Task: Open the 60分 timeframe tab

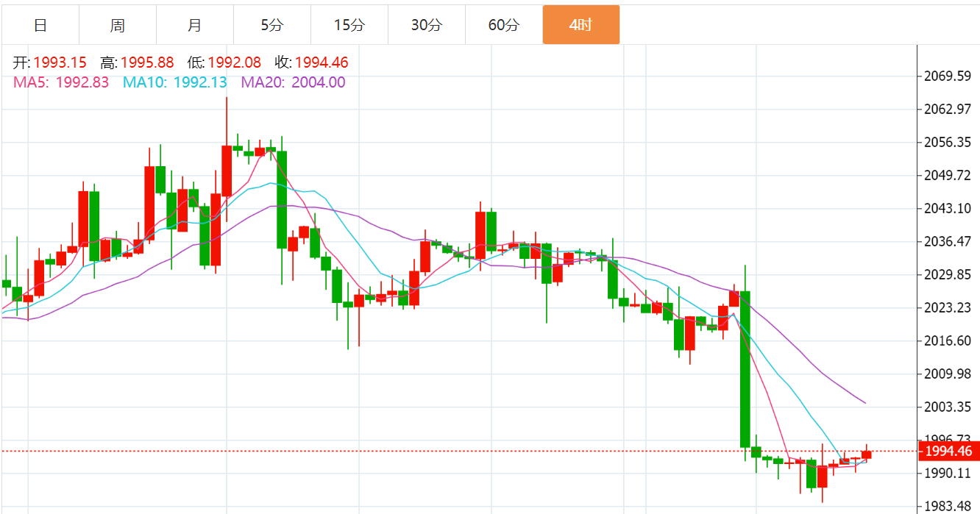Action: tap(504, 25)
